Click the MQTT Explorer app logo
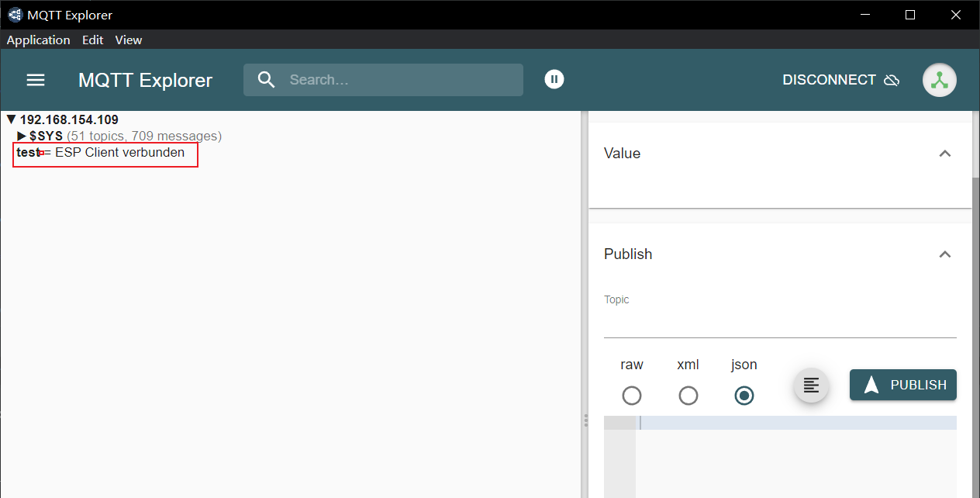This screenshot has height=498, width=980. pyautogui.click(x=15, y=15)
